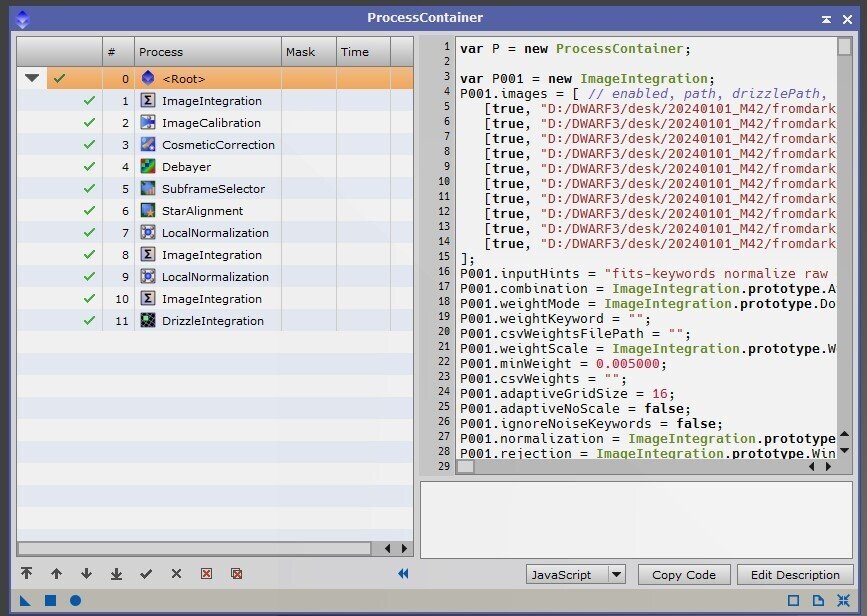Click the blue document icon at bottom right
Image resolution: width=867 pixels, height=616 pixels.
pyautogui.click(x=818, y=600)
